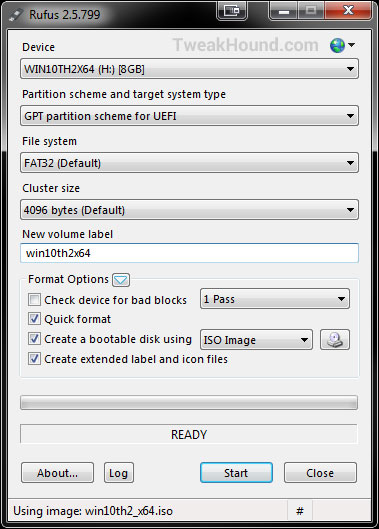The image size is (379, 529).
Task: Expand the Format Options advanced arrow
Action: [x=121, y=280]
